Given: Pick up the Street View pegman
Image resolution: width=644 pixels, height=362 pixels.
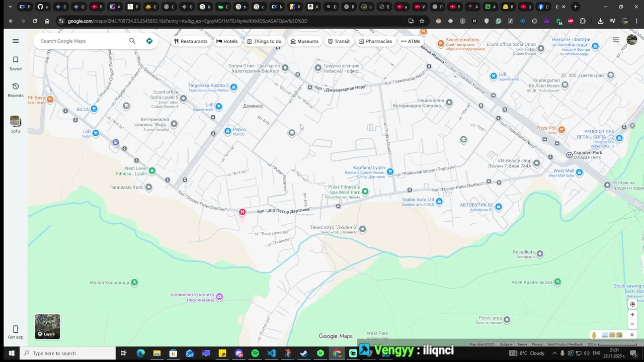Looking at the screenshot, I should (x=594, y=335).
